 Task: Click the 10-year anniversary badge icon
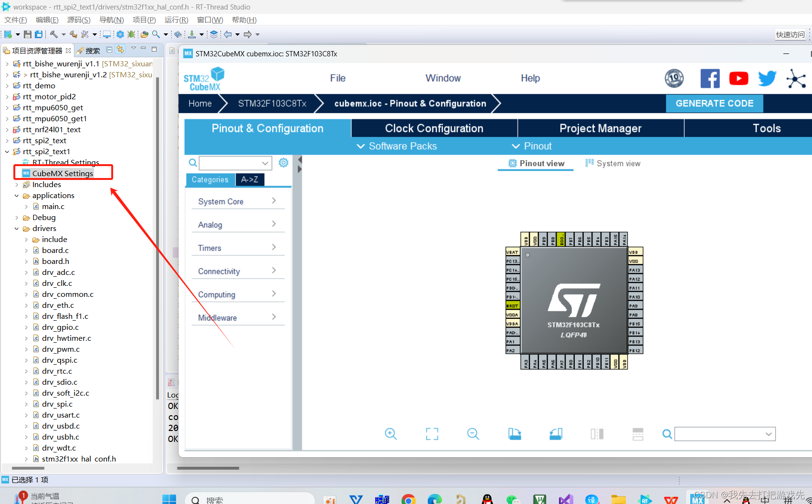pos(674,78)
